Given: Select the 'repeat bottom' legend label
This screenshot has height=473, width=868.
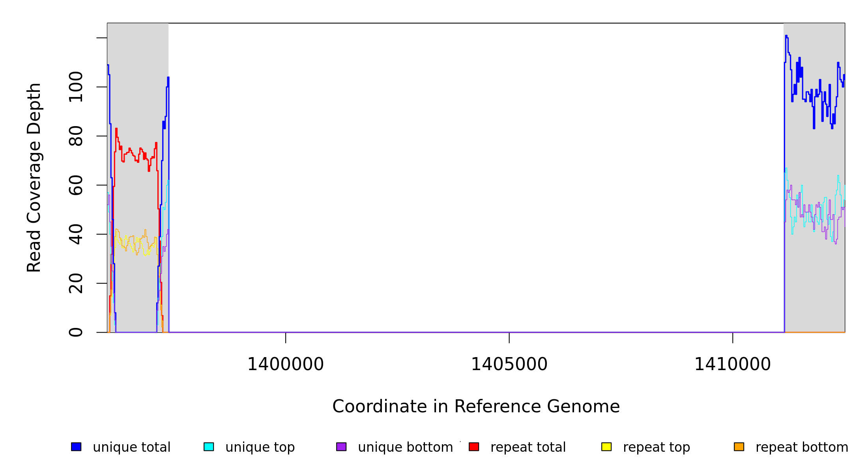Looking at the screenshot, I should [x=802, y=447].
